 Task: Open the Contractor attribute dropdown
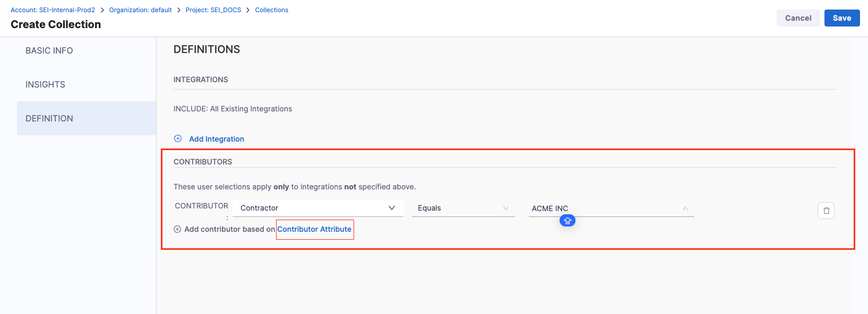pyautogui.click(x=313, y=208)
